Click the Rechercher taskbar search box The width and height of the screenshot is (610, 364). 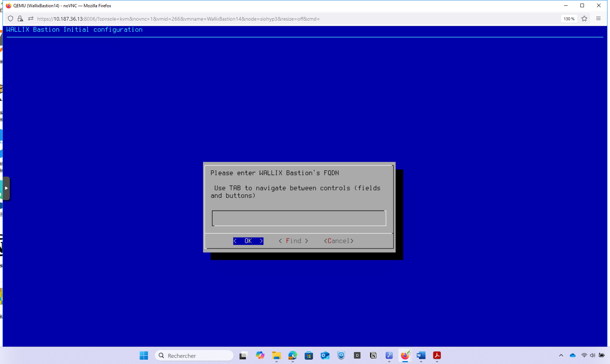[x=194, y=356]
